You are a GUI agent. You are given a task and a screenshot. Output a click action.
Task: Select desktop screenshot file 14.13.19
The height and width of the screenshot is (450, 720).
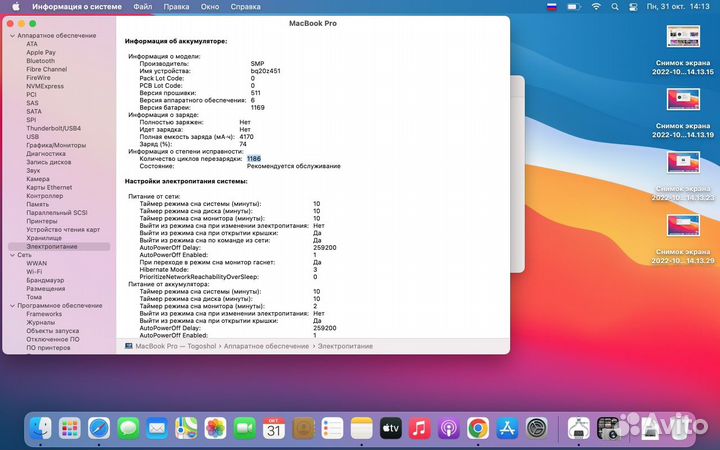coord(683,113)
